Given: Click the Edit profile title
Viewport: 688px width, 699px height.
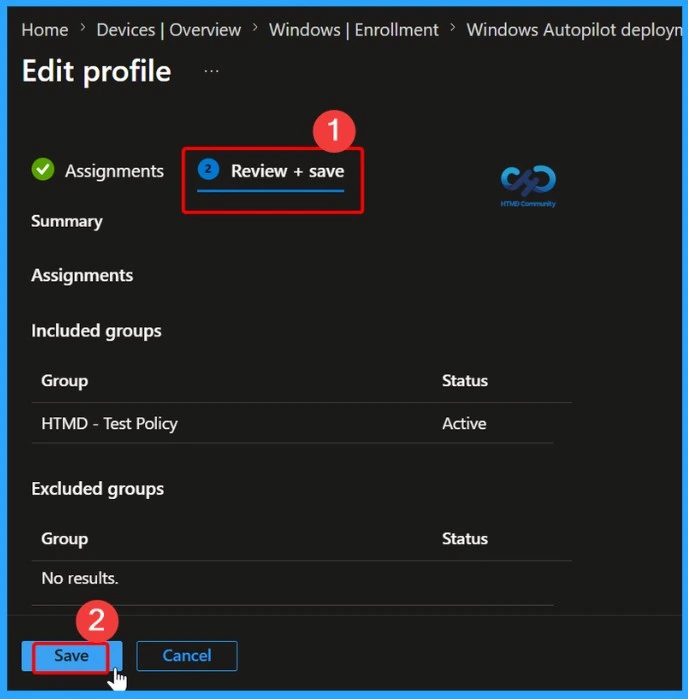Looking at the screenshot, I should pyautogui.click(x=96, y=71).
